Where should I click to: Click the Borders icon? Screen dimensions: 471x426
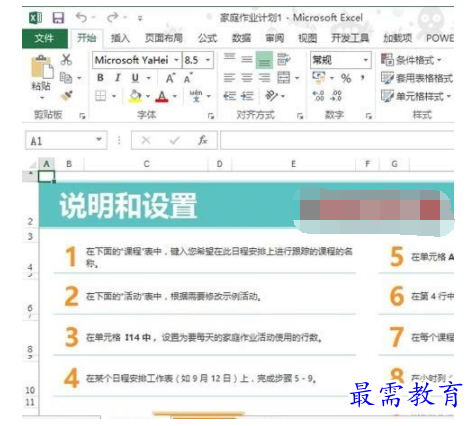(101, 96)
